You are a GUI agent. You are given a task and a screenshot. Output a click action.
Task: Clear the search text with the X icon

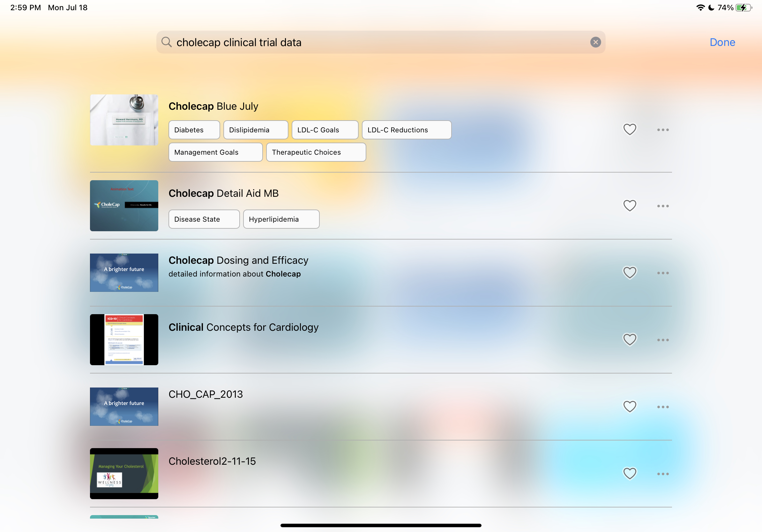pyautogui.click(x=595, y=42)
